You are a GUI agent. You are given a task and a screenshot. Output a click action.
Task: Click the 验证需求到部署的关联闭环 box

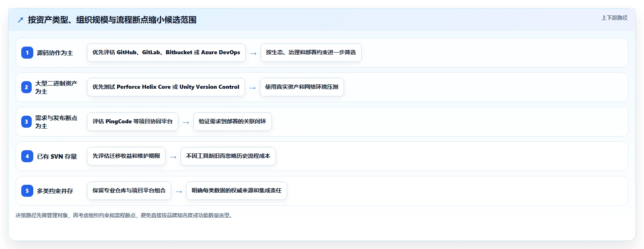tap(233, 122)
